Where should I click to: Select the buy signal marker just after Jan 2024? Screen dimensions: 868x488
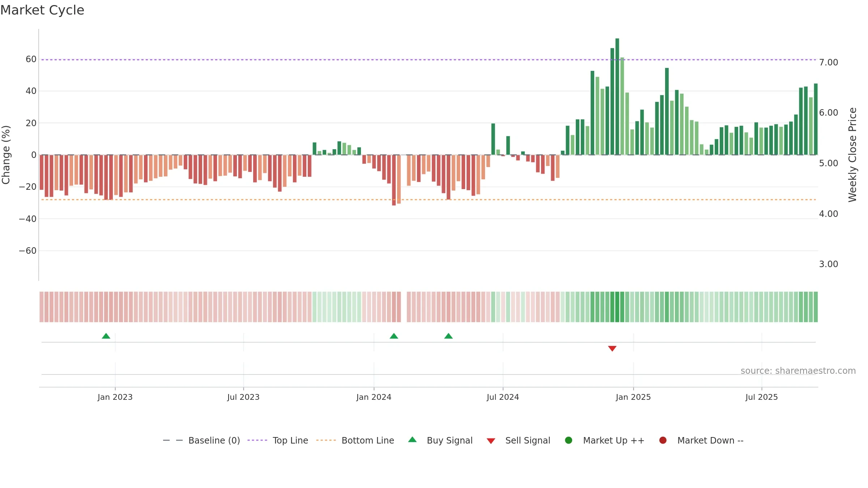pos(394,336)
